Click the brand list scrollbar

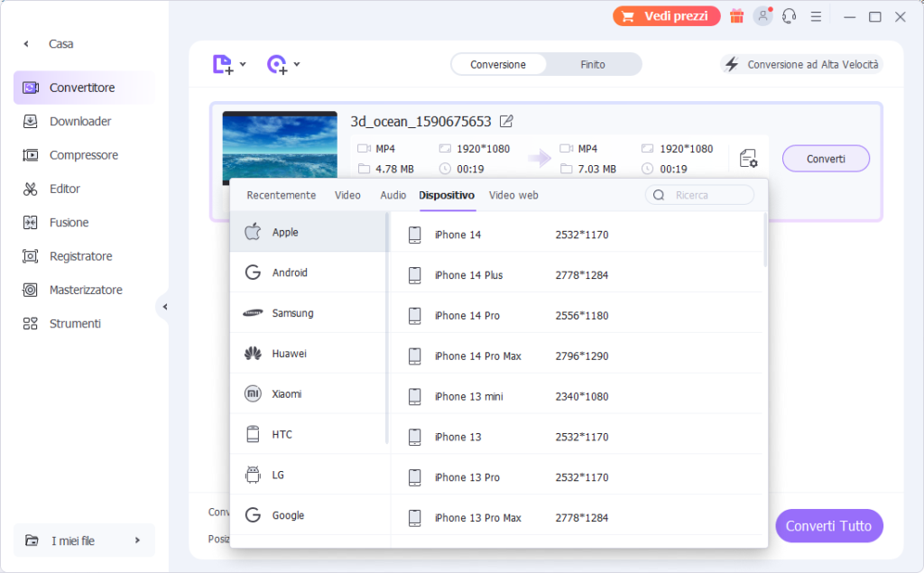386,328
